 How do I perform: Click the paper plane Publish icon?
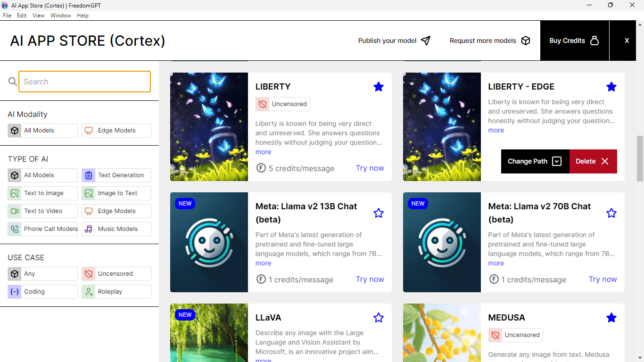tap(426, 41)
